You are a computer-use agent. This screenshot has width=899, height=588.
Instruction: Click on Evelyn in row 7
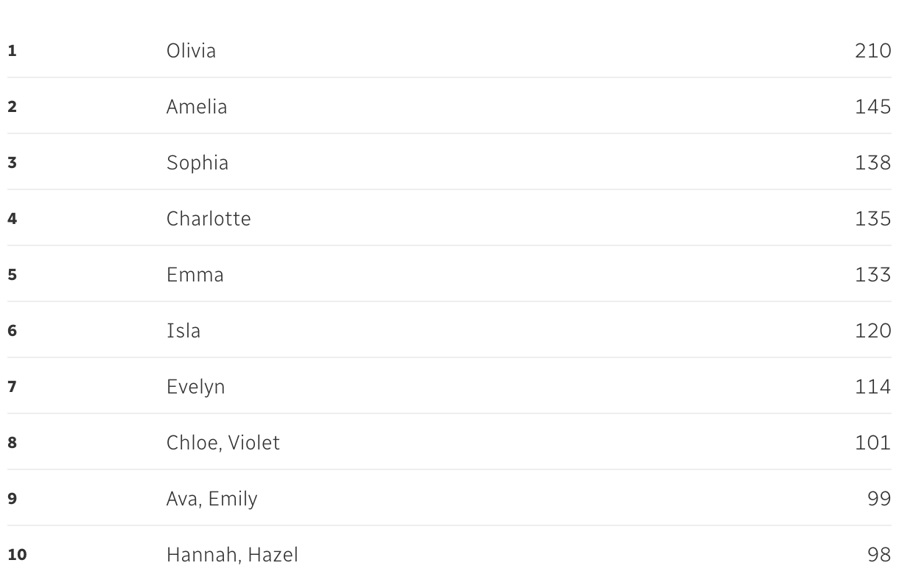[x=195, y=387]
